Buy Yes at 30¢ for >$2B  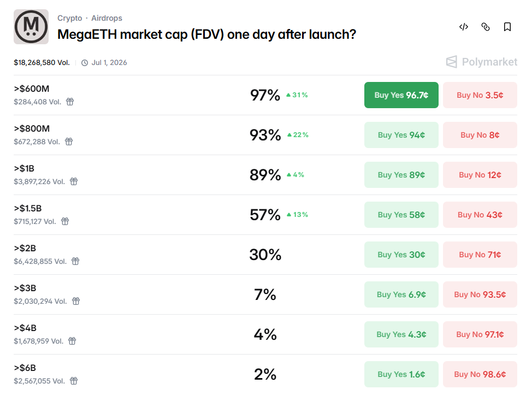(401, 255)
